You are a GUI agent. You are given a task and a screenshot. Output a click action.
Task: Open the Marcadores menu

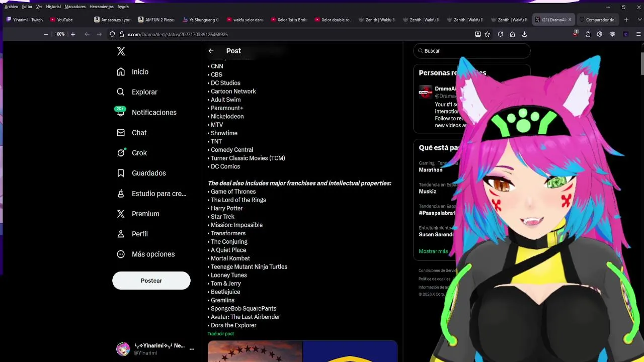coord(75,7)
